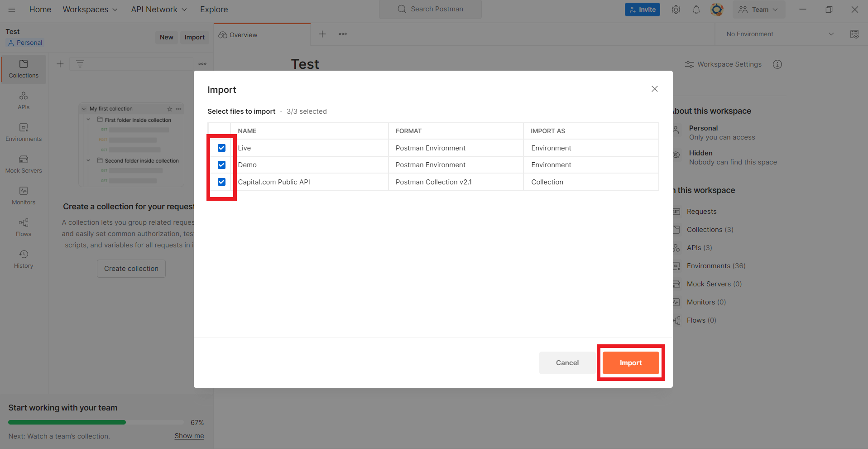868x449 pixels.
Task: Open Requests in workspace summary
Action: pyautogui.click(x=701, y=212)
